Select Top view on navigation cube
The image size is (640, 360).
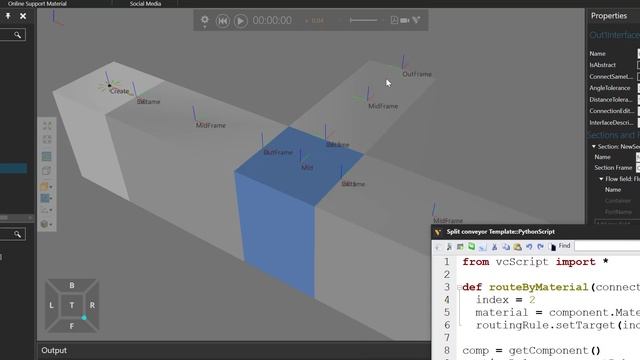(72, 305)
